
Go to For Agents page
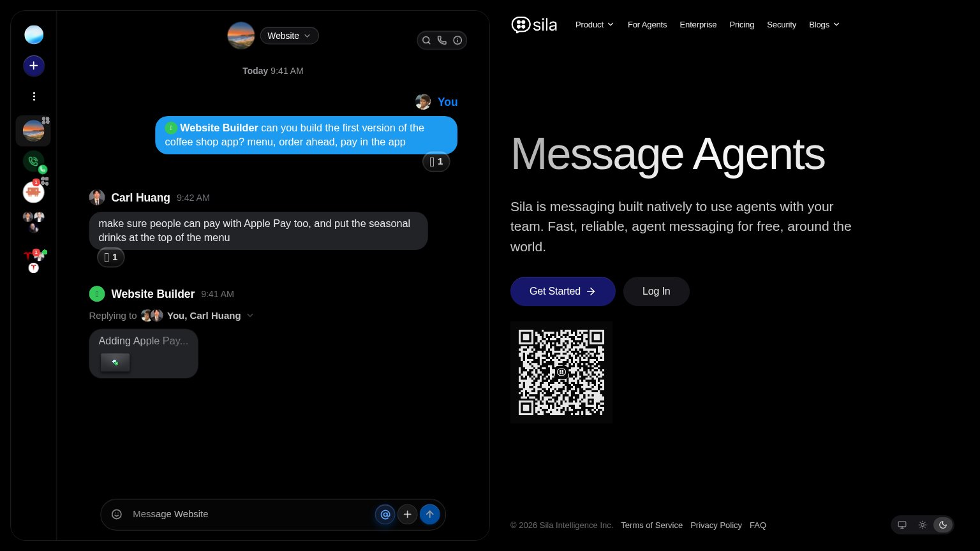[647, 25]
